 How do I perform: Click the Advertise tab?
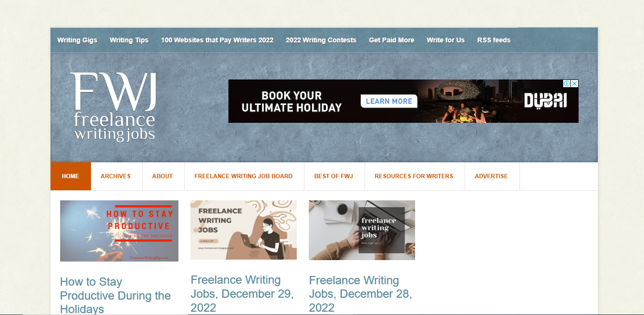[x=492, y=176]
